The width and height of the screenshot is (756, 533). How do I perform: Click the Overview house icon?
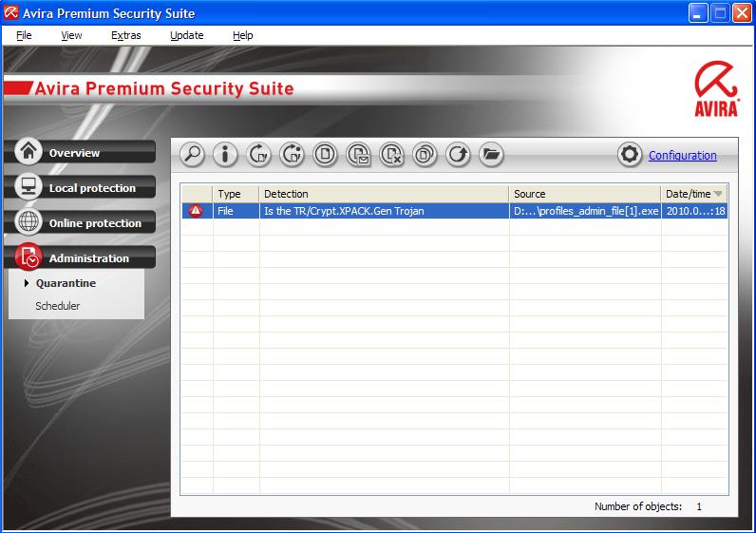coord(28,151)
